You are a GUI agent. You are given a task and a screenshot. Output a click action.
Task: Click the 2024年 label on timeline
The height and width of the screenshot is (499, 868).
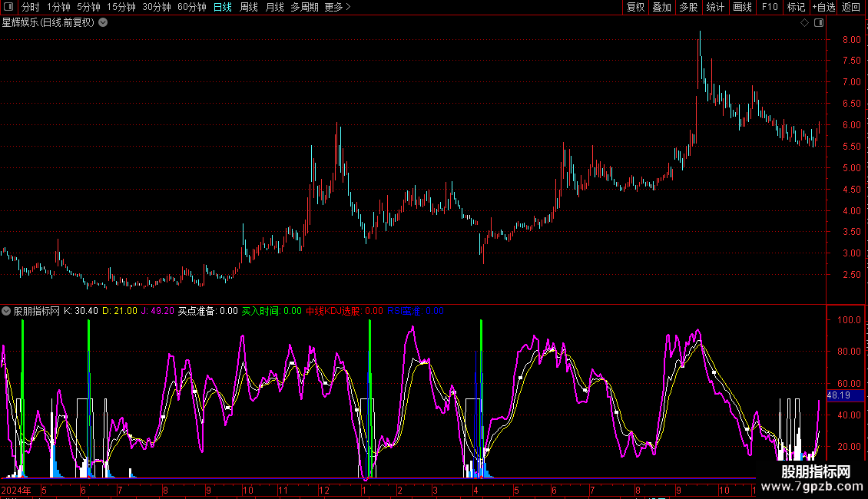(17, 490)
